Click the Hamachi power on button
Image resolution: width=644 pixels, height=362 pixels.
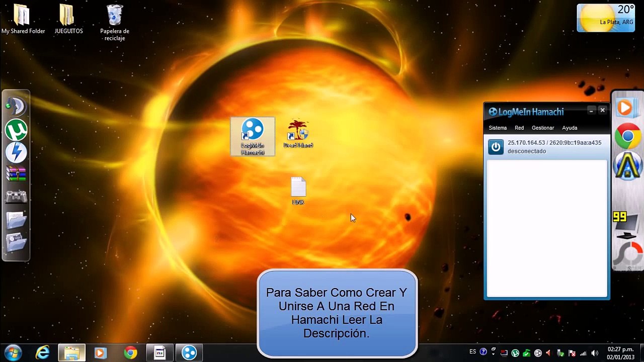point(496,147)
